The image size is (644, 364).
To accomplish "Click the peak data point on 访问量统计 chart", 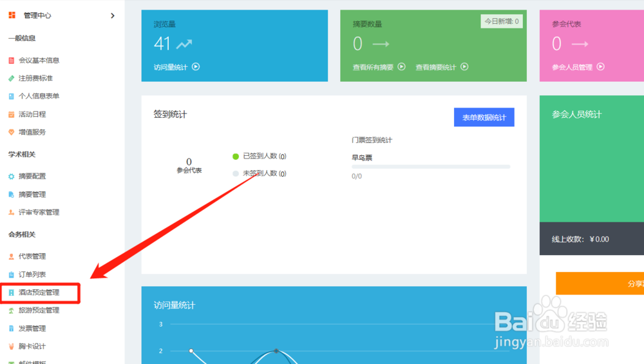I will click(276, 351).
